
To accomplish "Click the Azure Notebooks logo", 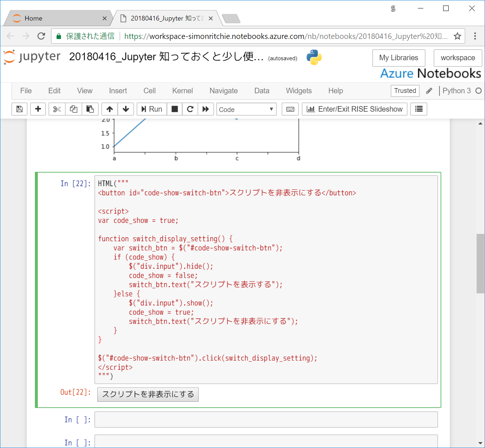I will pos(431,73).
